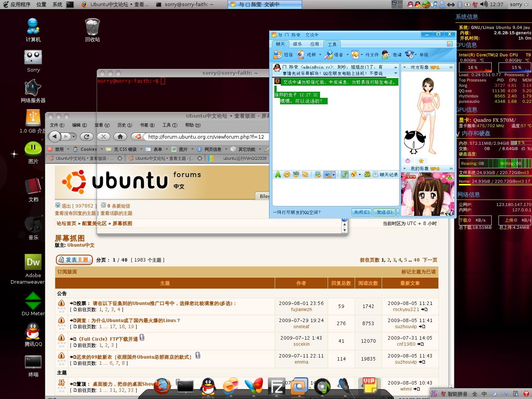Click author fujianwzh link
Image resolution: width=532 pixels, height=399 pixels.
click(301, 310)
